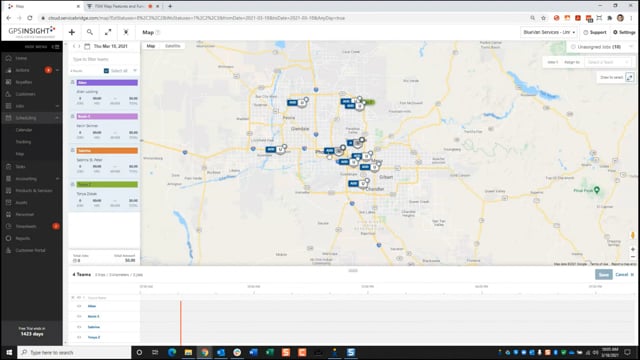640x360 pixels.
Task: Open Windows Start menu
Action: point(9,352)
